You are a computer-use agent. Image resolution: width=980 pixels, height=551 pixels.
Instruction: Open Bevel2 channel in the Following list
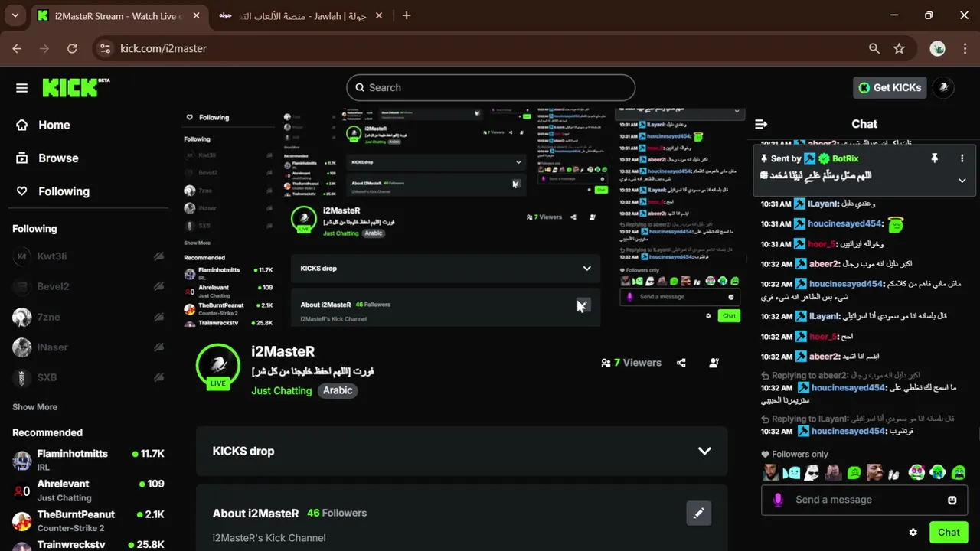tap(88, 286)
